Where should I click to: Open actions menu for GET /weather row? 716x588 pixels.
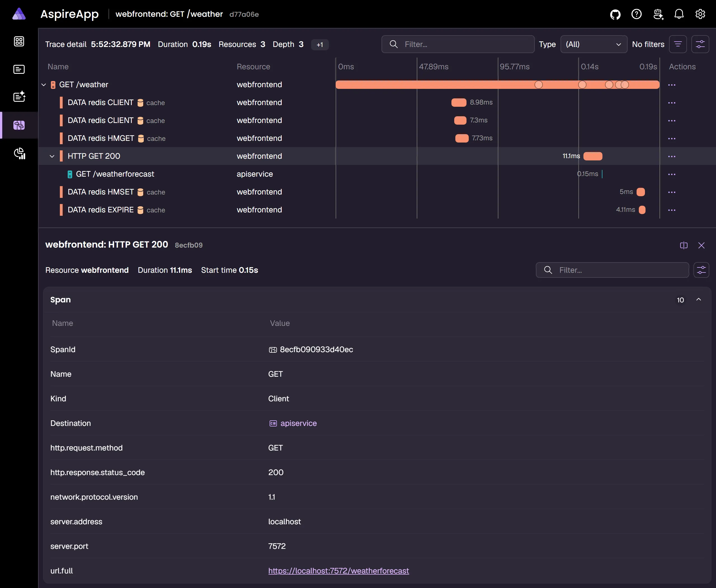coord(672,85)
